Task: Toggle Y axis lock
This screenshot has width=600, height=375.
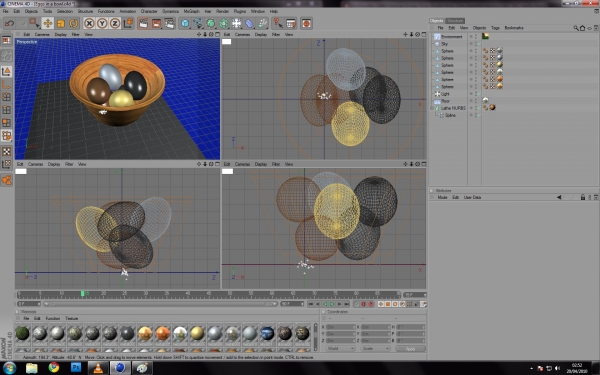Action: click(102, 23)
